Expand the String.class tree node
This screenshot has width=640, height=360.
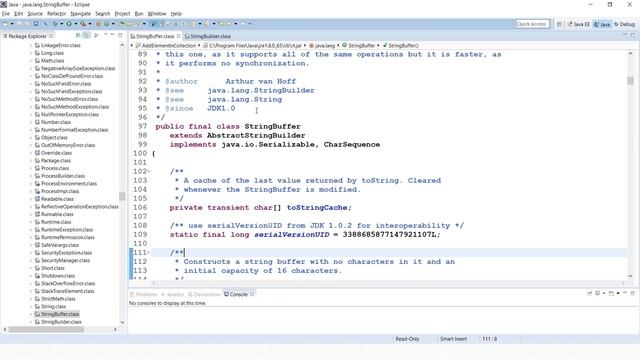point(31,306)
